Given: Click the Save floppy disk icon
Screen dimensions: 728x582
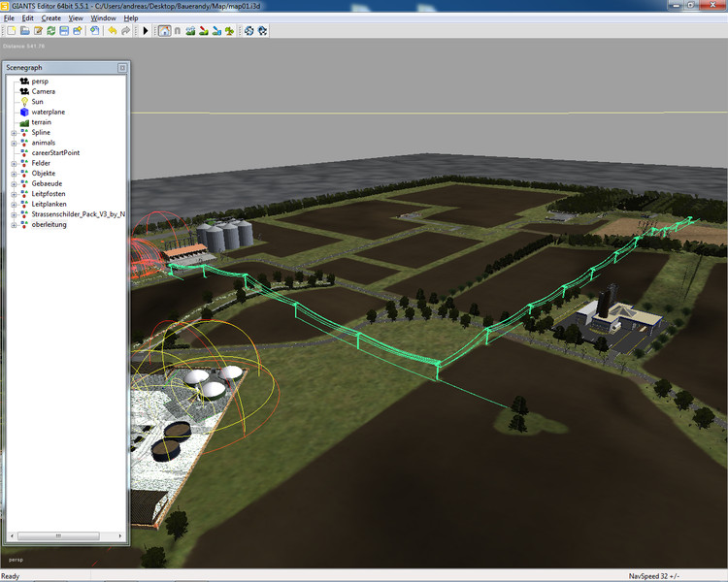Looking at the screenshot, I should (x=64, y=31).
